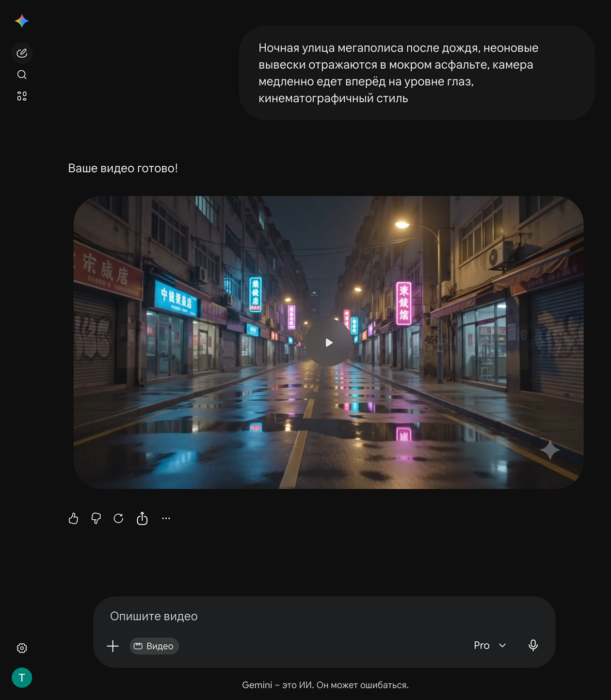Viewport: 611px width, 700px height.
Task: Activate microphone voice input
Action: (x=533, y=645)
